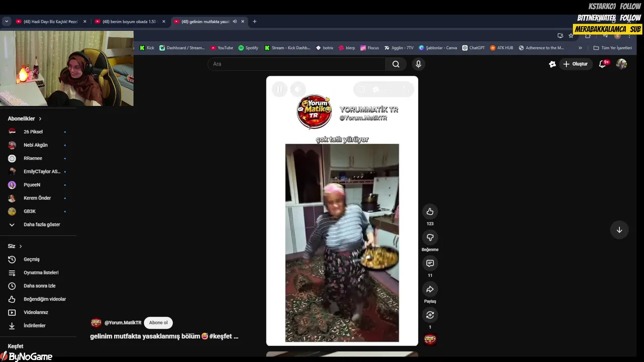Image resolution: width=644 pixels, height=362 pixels.
Task: Open the Flocus bookmark
Action: (370, 48)
